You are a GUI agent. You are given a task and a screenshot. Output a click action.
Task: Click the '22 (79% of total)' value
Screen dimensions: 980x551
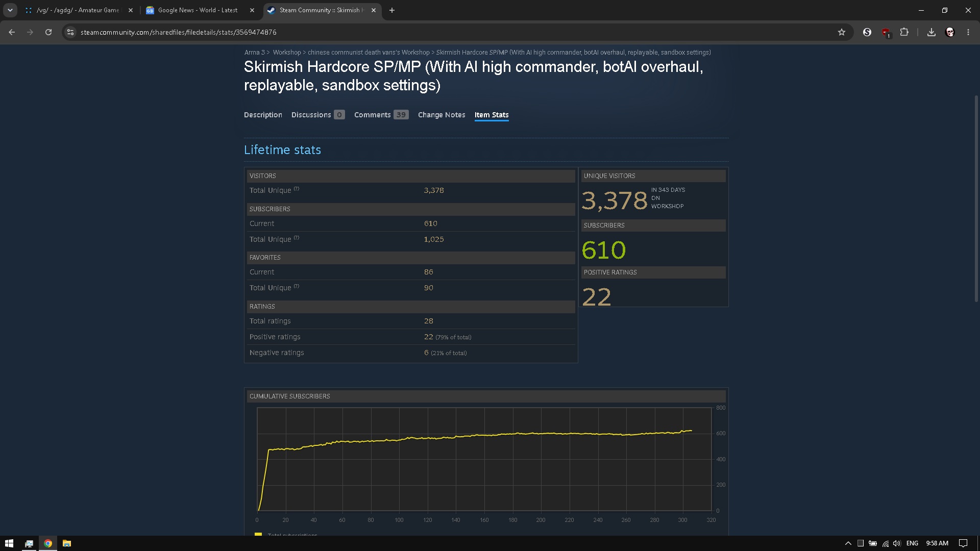pyautogui.click(x=448, y=337)
